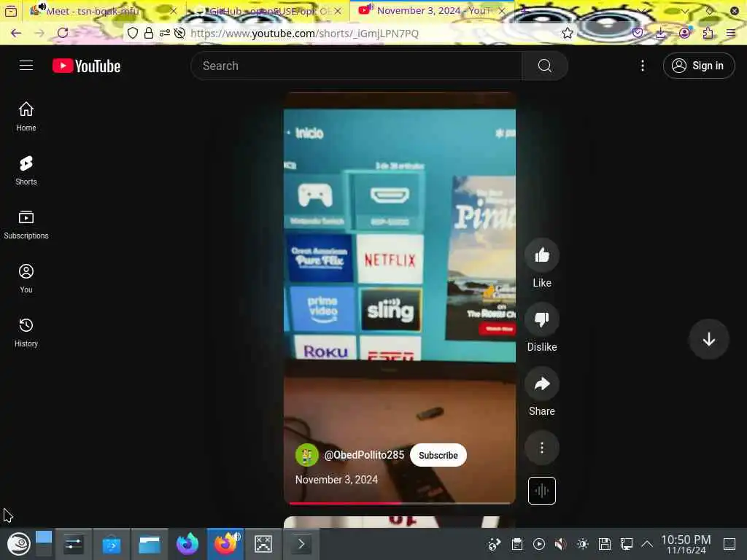Open the short's sound waveform button
Screen dimensions: 747x560
542,491
